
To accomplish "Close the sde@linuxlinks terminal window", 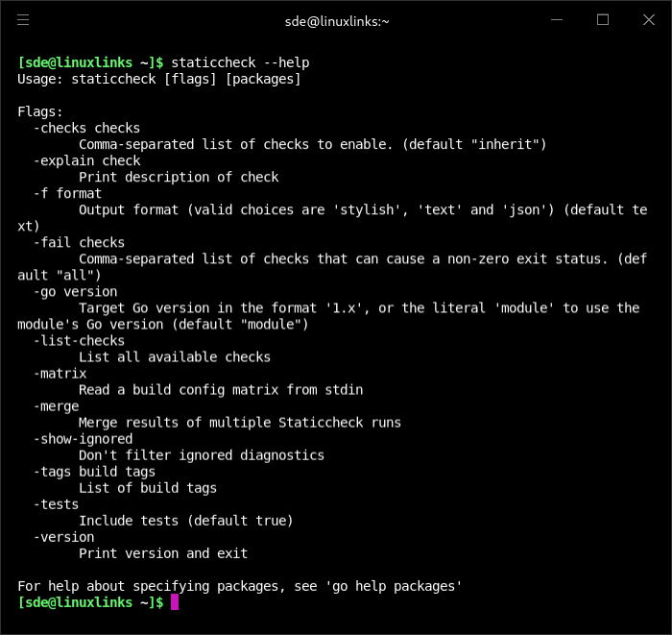I will tap(649, 20).
